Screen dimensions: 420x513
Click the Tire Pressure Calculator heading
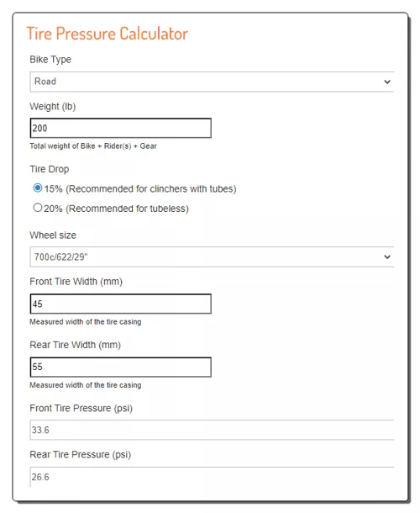(108, 34)
